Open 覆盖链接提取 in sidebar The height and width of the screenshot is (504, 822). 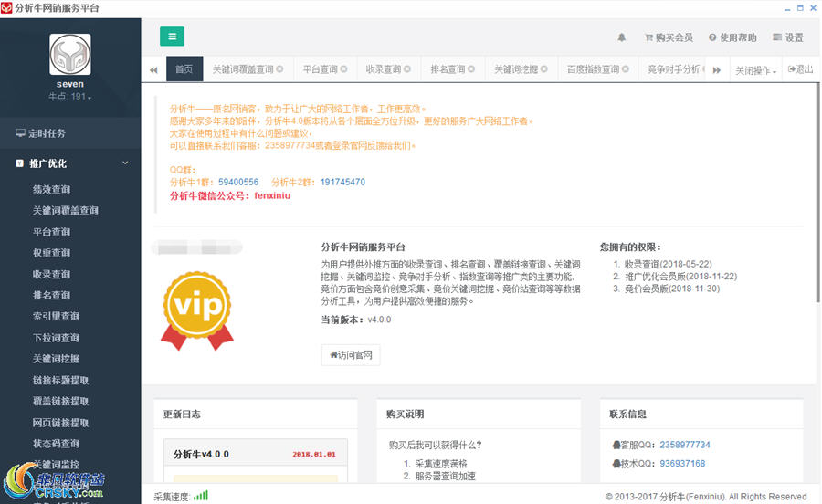(61, 401)
